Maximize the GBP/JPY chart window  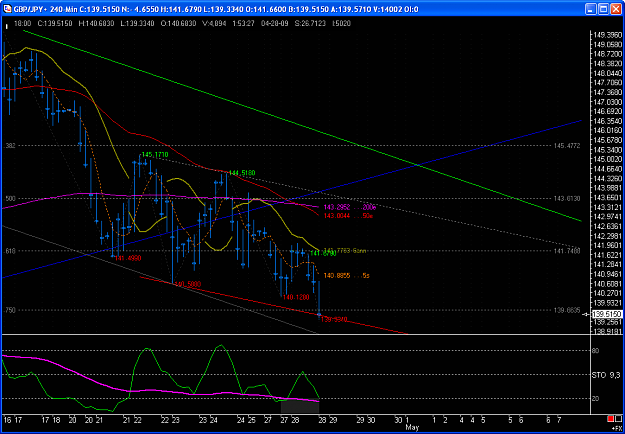coord(604,9)
